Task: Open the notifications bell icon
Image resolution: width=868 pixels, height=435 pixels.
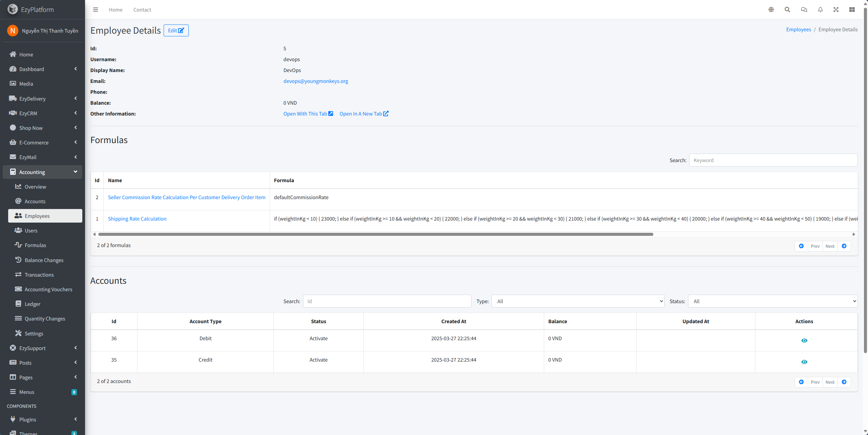Action: pyautogui.click(x=820, y=10)
